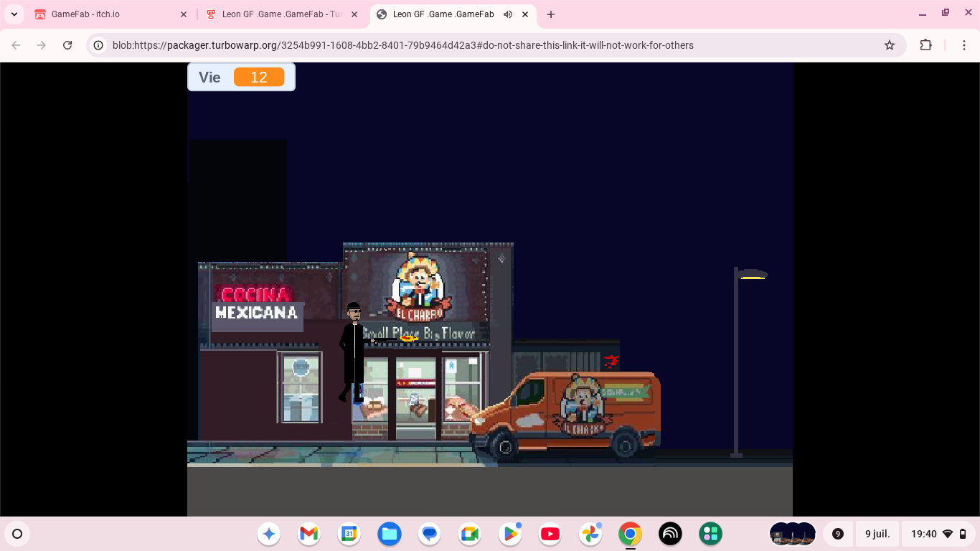Open the notification badge showing 9
This screenshot has width=980, height=551.
837,534
